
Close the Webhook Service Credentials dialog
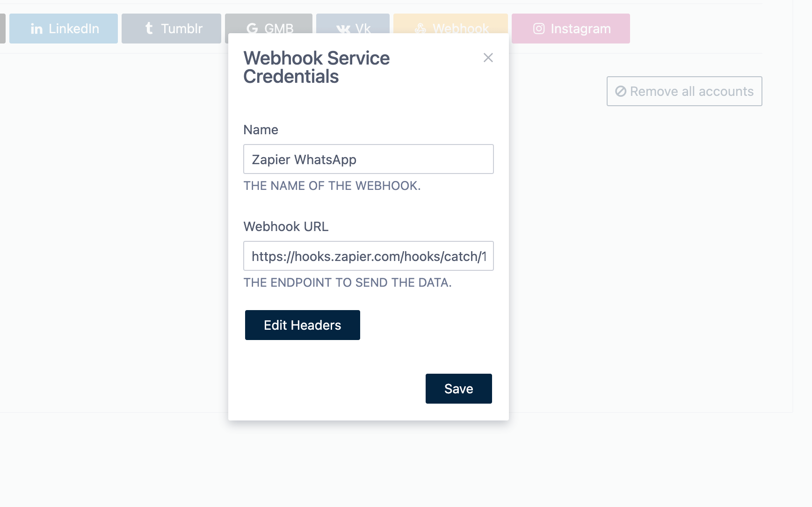click(488, 58)
